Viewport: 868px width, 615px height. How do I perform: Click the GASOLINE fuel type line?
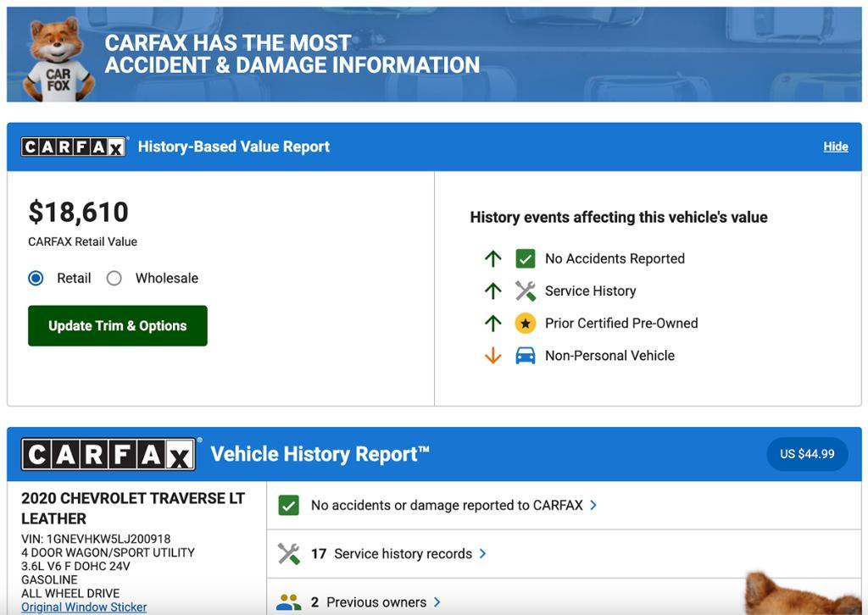tap(49, 579)
